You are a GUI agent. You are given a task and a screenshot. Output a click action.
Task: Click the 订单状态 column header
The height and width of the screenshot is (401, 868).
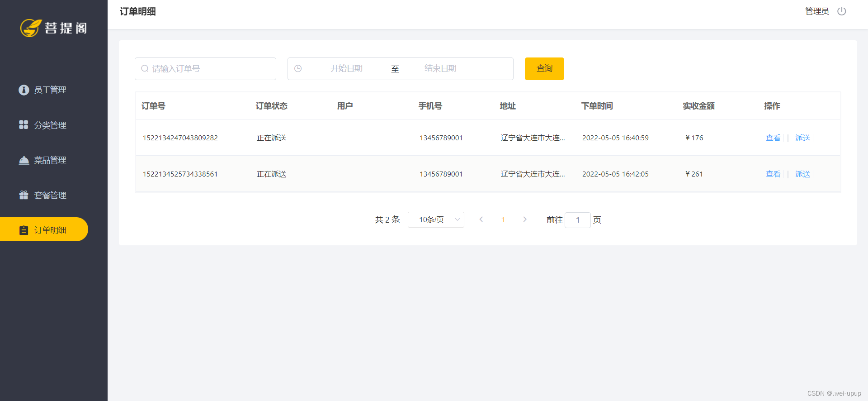(271, 106)
